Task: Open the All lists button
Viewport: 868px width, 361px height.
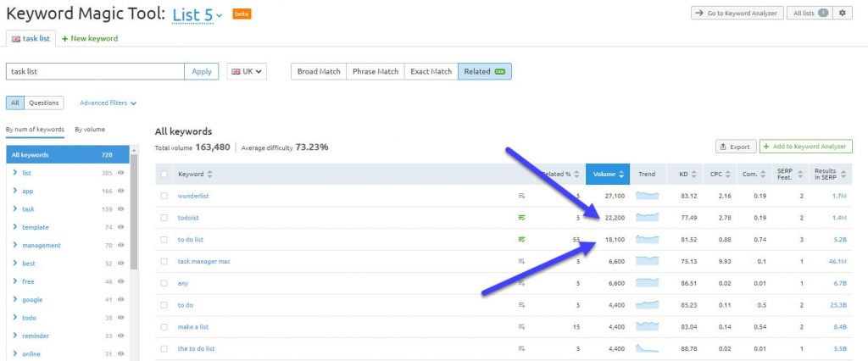Action: (810, 13)
